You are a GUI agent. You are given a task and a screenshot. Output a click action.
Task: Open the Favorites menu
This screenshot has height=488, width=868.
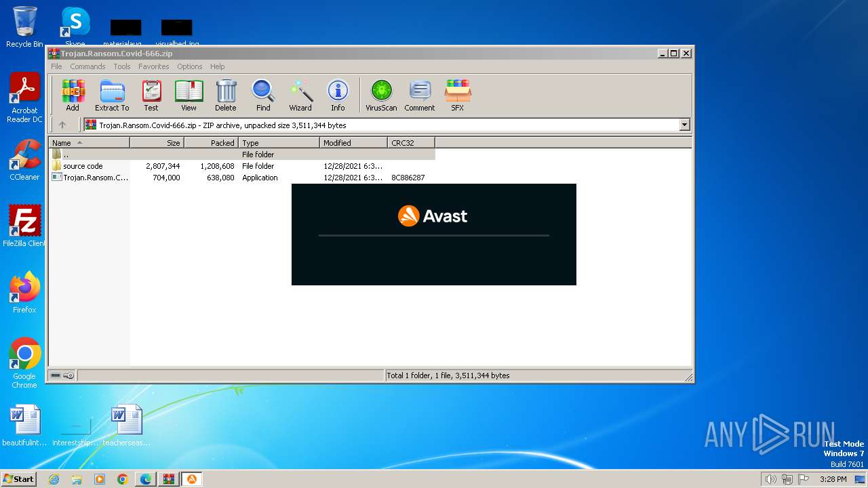(154, 66)
